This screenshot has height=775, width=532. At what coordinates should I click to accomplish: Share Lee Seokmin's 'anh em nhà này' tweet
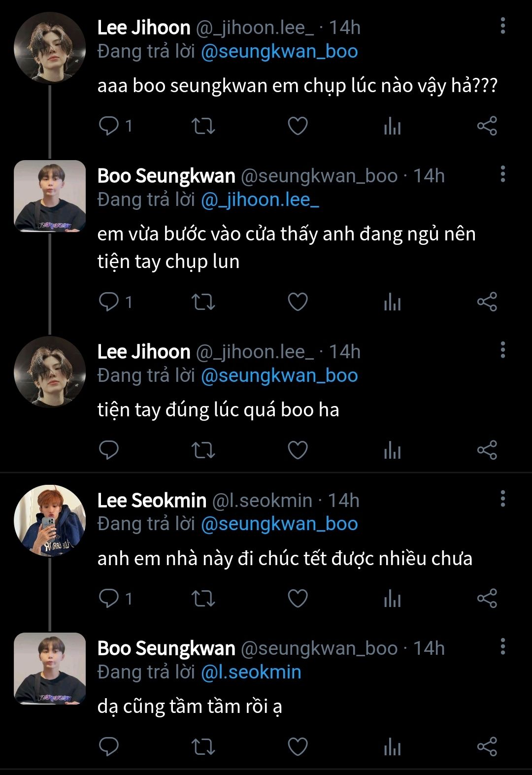[487, 598]
